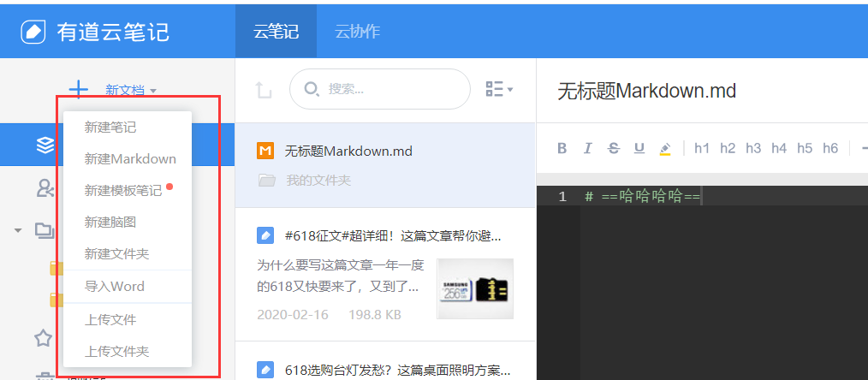Viewport: 868px width, 380px height.
Task: Open the 无标题Markdown.md note in list
Action: pyautogui.click(x=385, y=165)
